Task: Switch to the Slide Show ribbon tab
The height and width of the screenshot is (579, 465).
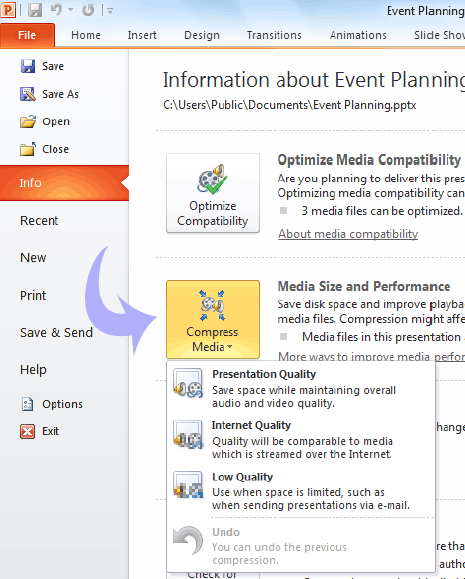Action: pyautogui.click(x=439, y=35)
